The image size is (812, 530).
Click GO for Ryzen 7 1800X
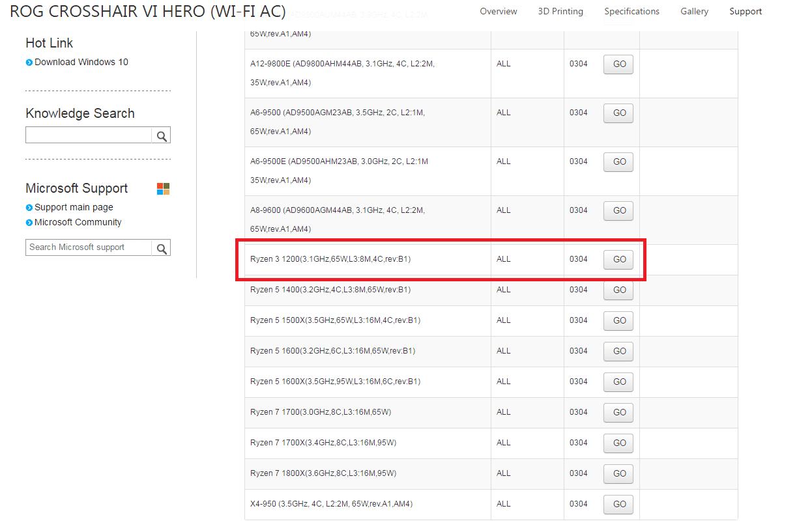[x=618, y=474]
